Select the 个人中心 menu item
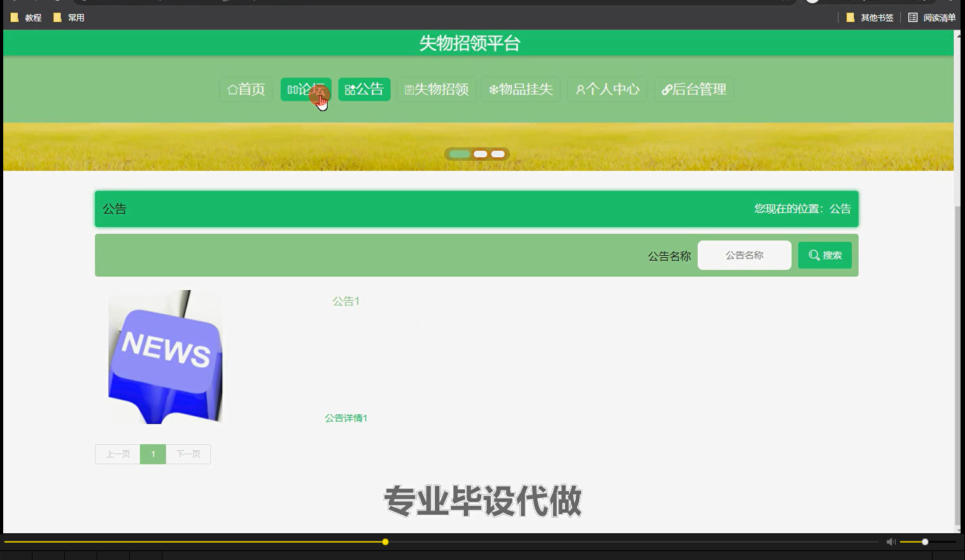965x560 pixels. pos(607,90)
